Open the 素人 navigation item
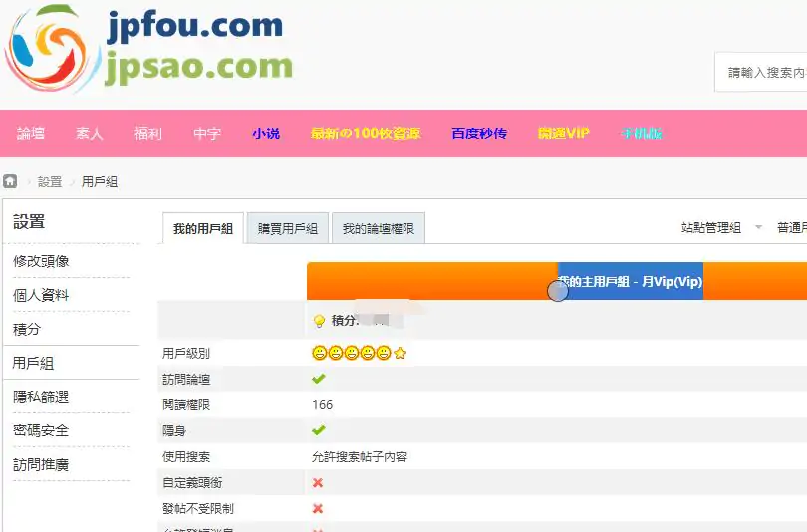The image size is (807, 532). pos(90,133)
